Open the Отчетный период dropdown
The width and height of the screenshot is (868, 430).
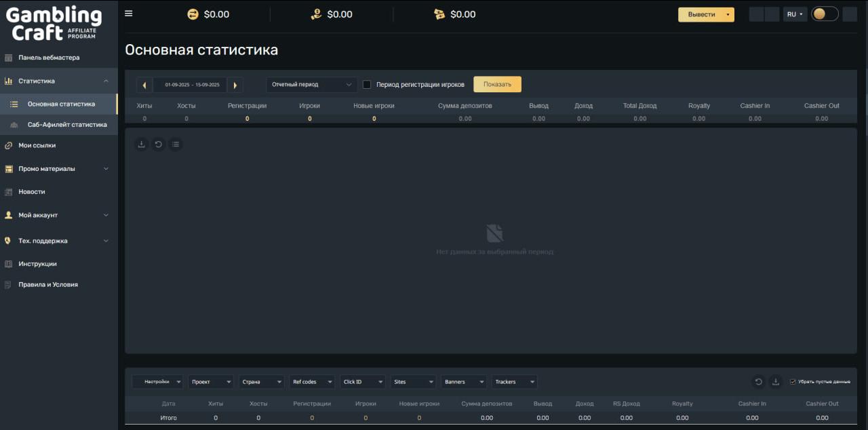(311, 85)
